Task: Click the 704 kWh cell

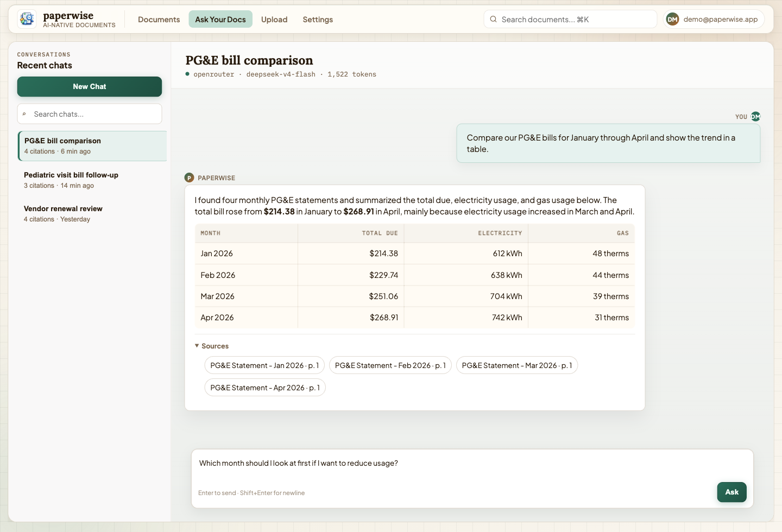Action: pyautogui.click(x=466, y=296)
